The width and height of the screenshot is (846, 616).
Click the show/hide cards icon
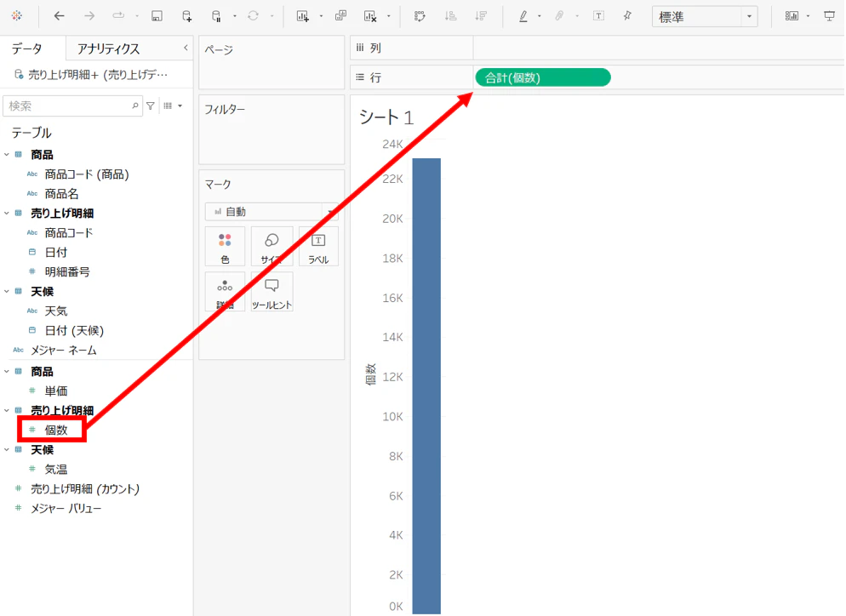tap(792, 16)
